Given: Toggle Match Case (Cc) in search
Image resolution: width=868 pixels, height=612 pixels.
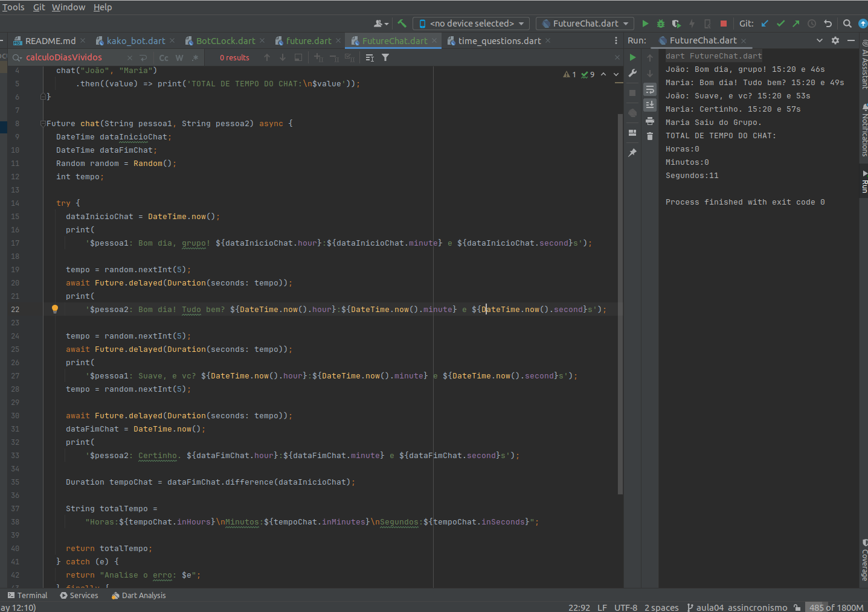Looking at the screenshot, I should pos(164,58).
